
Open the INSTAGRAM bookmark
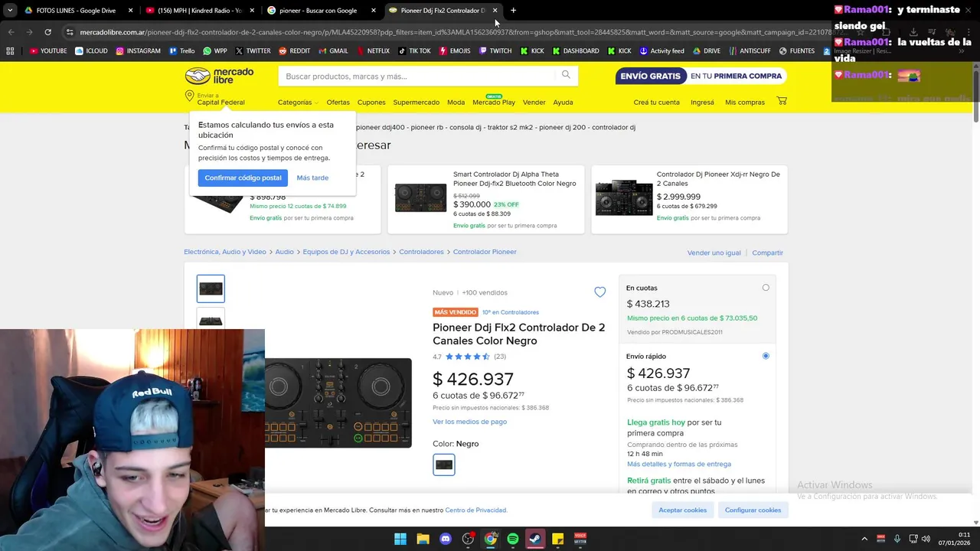[x=139, y=51]
